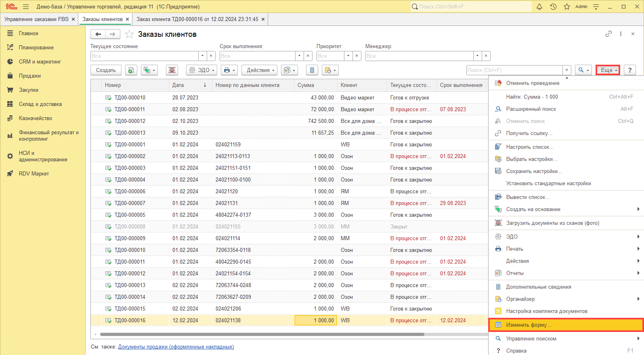
Task: Clear the Текущее состояние filter
Action: point(211,56)
